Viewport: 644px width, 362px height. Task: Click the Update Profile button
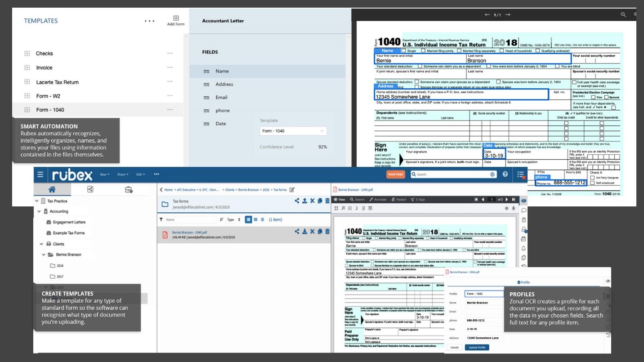(x=477, y=347)
